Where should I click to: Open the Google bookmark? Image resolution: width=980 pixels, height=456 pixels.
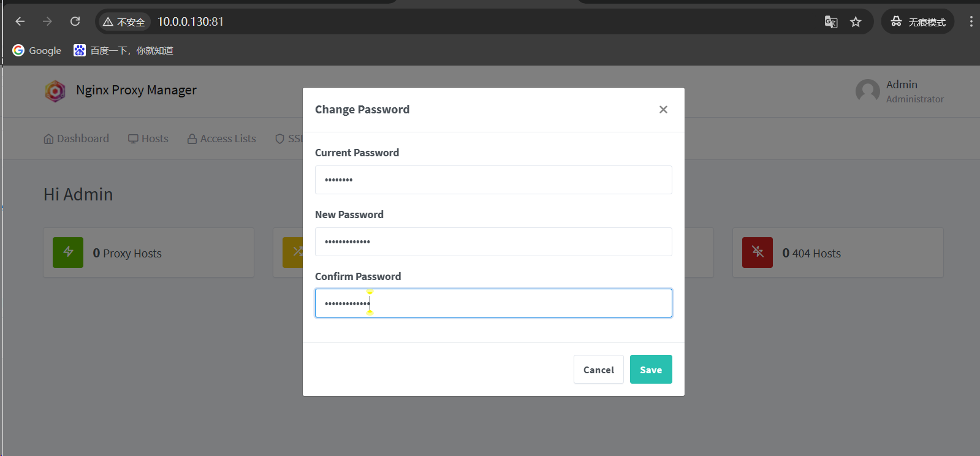37,50
